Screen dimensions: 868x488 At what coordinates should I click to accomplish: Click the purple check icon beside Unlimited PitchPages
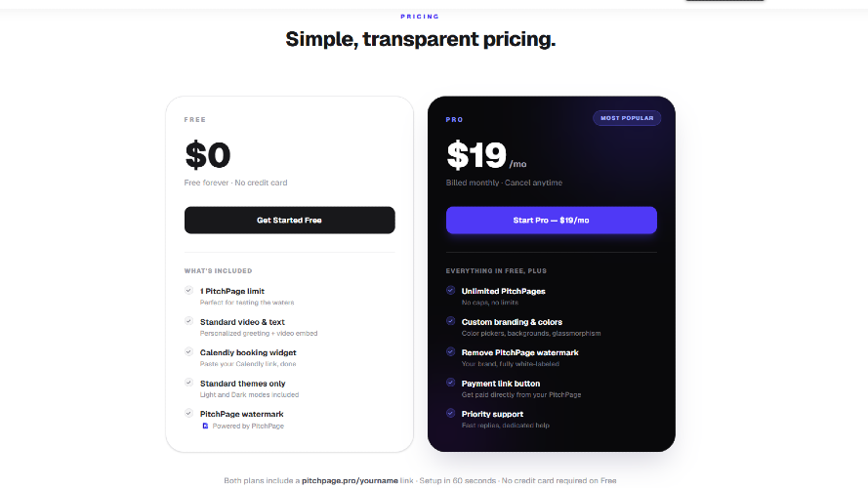coord(451,291)
